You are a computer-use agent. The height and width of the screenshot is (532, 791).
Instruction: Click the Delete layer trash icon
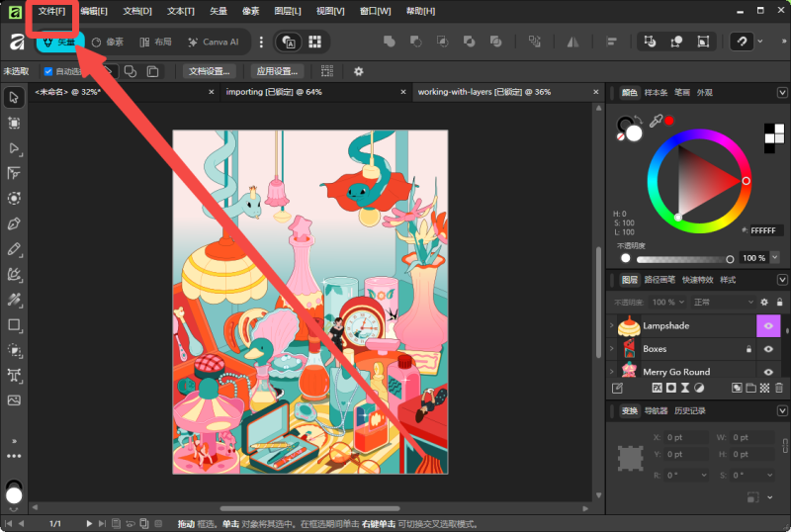[x=779, y=388]
